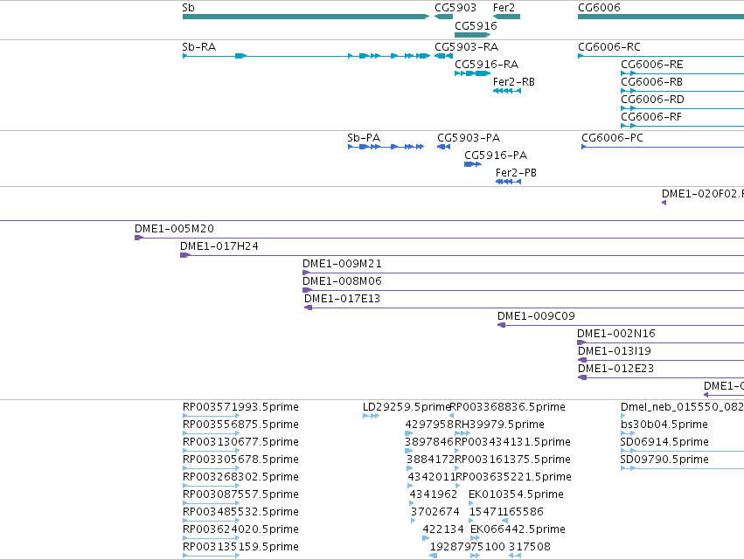Screen dimensions: 744x560
Task: Select the CG6006-RC transcript label
Action: point(609,47)
